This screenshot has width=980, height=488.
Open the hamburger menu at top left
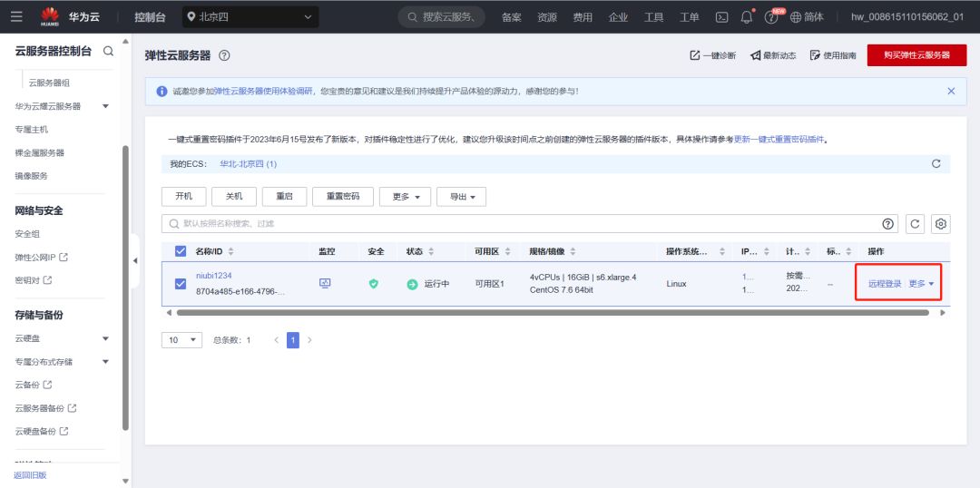click(17, 16)
